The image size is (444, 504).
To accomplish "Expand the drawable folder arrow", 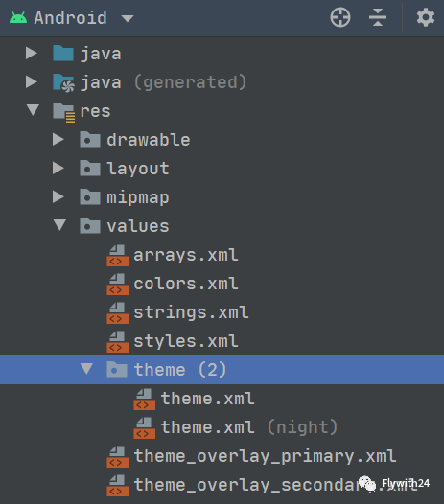I will (58, 139).
